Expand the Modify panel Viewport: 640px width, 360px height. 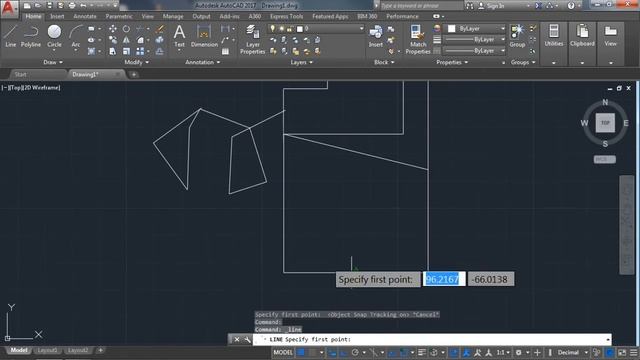click(136, 62)
